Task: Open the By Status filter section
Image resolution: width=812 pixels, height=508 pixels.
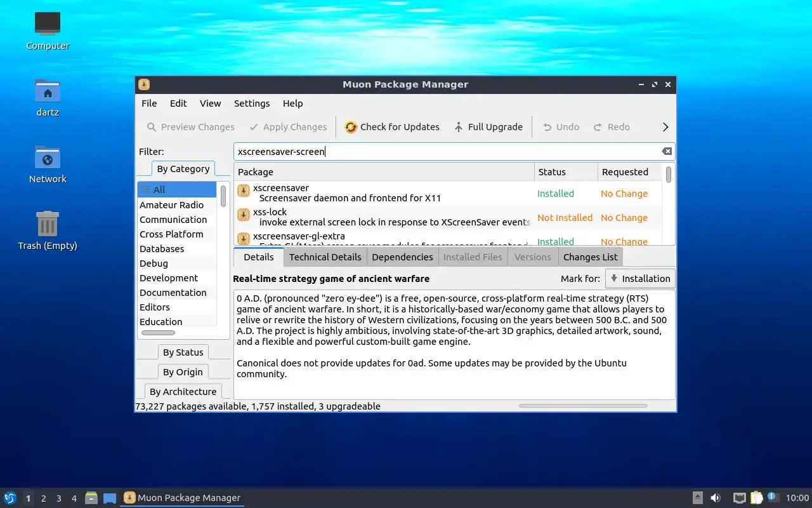Action: click(183, 352)
